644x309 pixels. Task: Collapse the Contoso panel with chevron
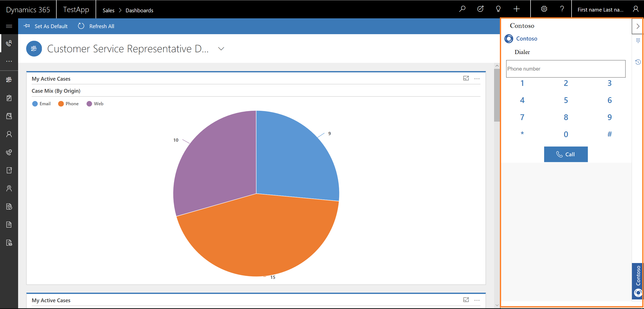click(x=638, y=26)
